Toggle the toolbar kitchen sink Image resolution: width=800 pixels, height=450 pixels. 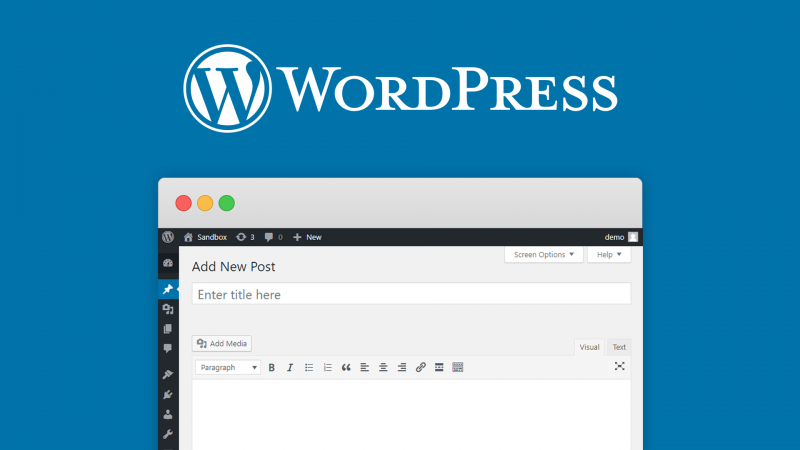[x=458, y=367]
